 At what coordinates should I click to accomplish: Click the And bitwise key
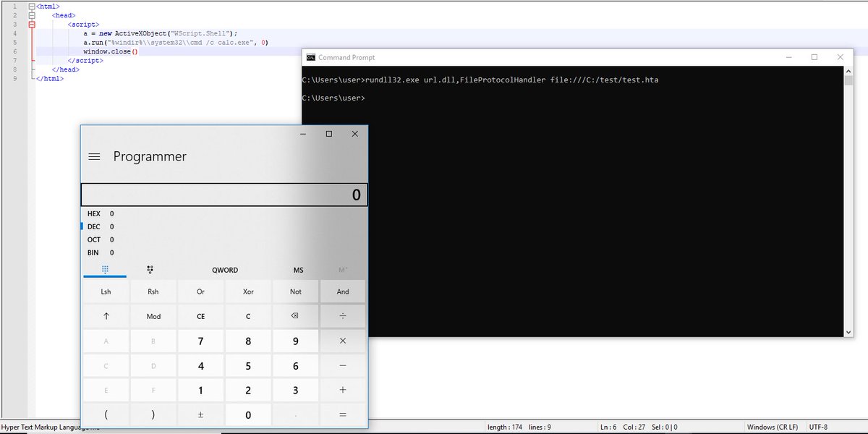[x=343, y=292]
